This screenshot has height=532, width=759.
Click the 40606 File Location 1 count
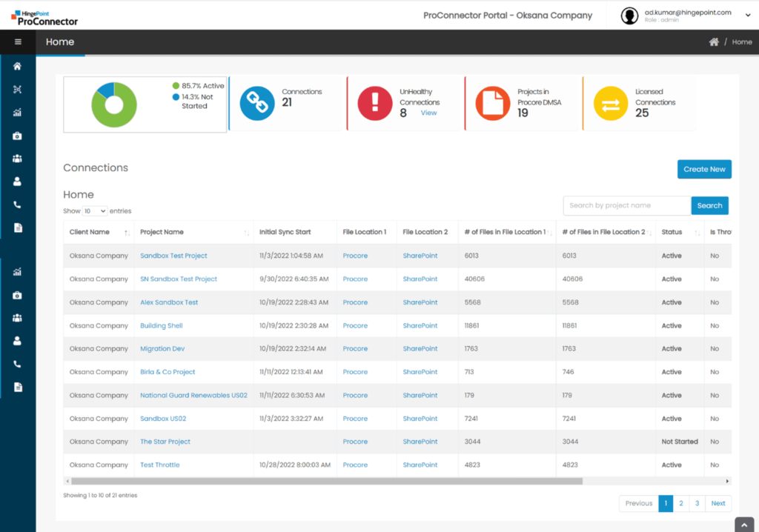click(x=474, y=279)
